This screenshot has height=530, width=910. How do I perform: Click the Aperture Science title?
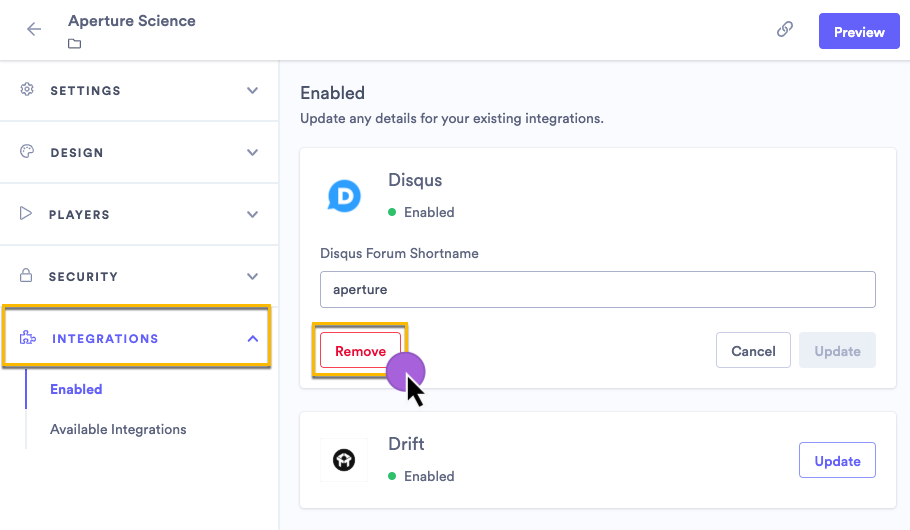tap(132, 21)
